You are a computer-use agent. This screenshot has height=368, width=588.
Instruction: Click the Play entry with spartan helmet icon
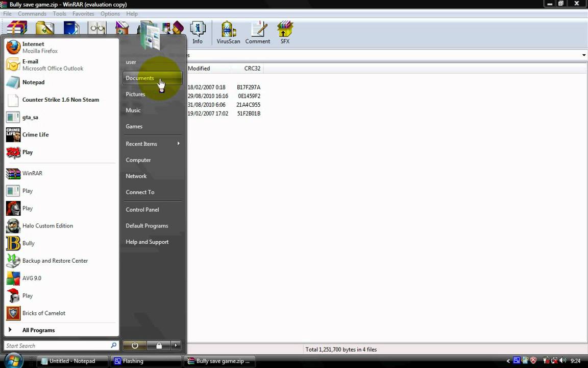pyautogui.click(x=61, y=295)
